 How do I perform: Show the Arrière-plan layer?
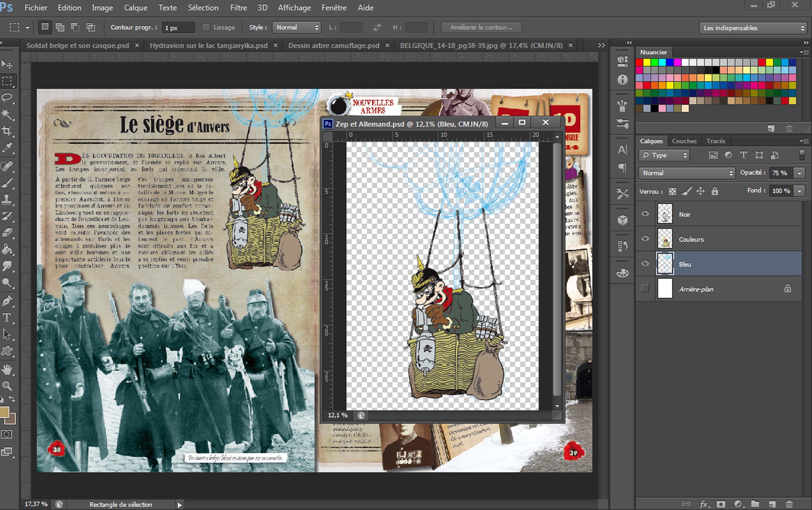(x=645, y=289)
